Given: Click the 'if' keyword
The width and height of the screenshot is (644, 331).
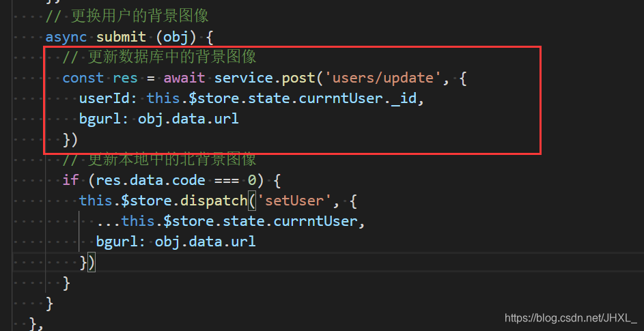Looking at the screenshot, I should [x=70, y=180].
